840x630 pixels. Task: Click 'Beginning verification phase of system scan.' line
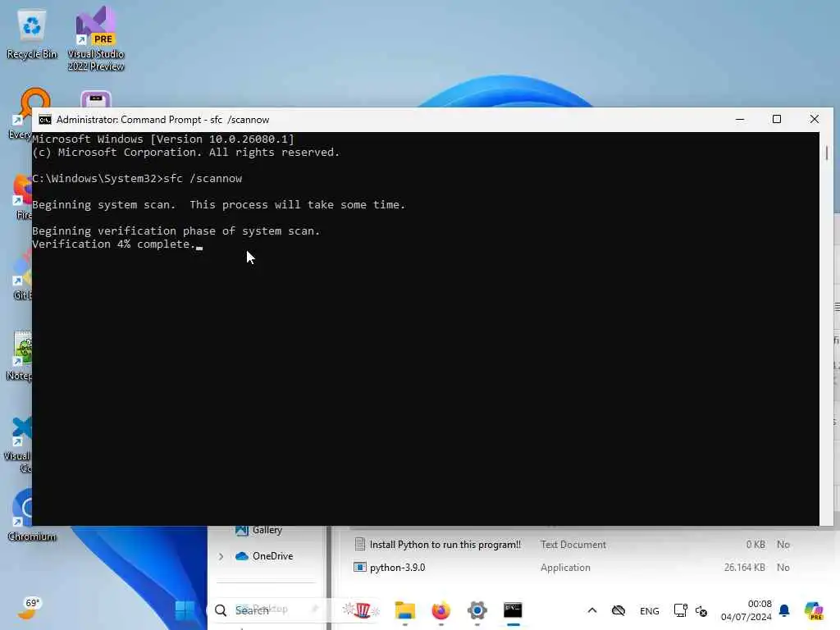(x=176, y=231)
